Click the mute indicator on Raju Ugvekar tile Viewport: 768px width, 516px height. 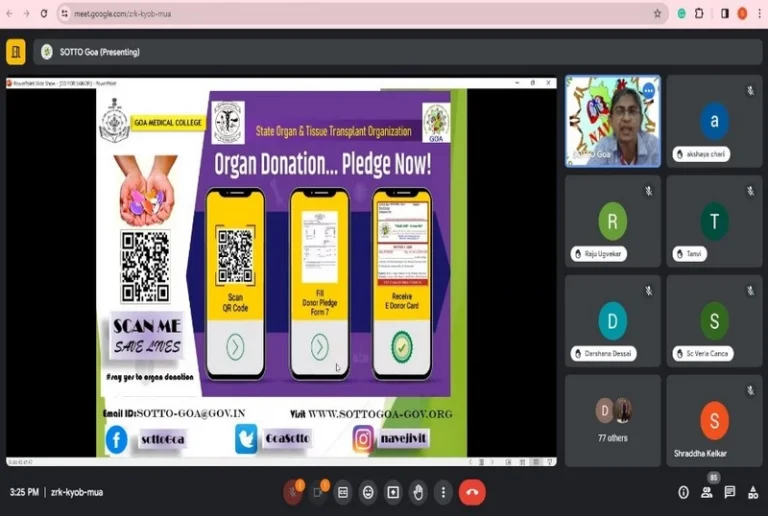pos(648,191)
